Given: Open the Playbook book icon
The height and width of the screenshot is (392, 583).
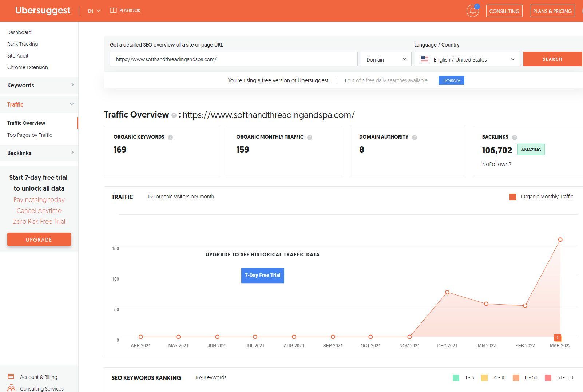Looking at the screenshot, I should [x=113, y=11].
